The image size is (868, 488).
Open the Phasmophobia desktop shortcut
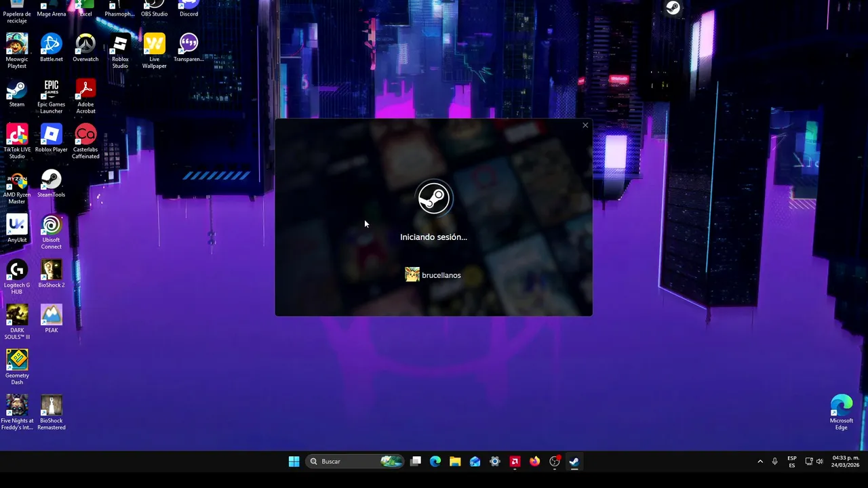click(x=120, y=9)
